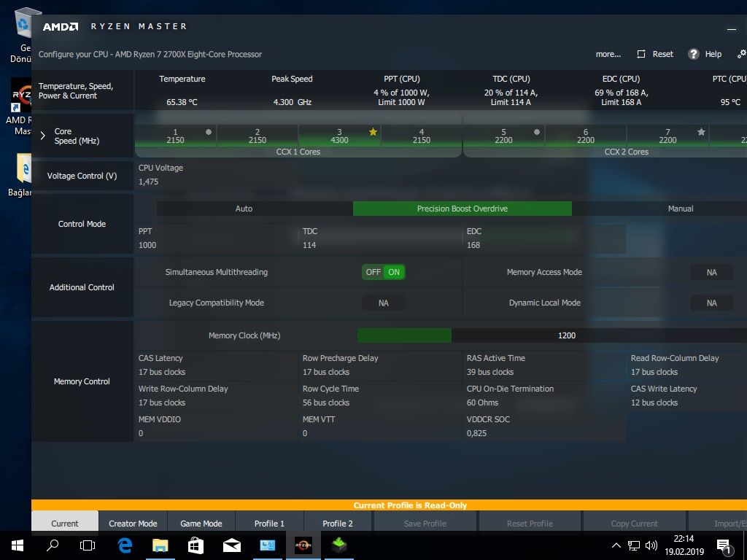Click CPU Voltage value 1,475
Image resolution: width=747 pixels, height=560 pixels.
click(x=149, y=182)
